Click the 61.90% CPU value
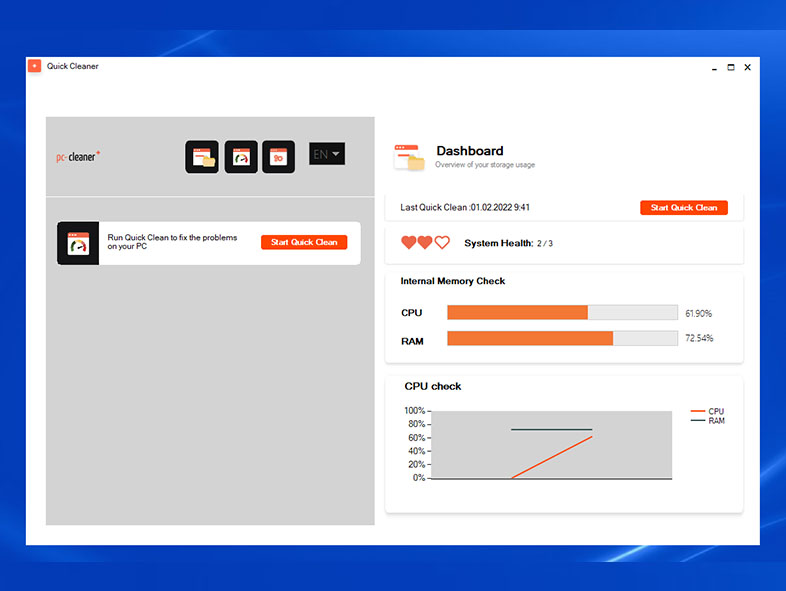The height and width of the screenshot is (591, 786). tap(698, 313)
